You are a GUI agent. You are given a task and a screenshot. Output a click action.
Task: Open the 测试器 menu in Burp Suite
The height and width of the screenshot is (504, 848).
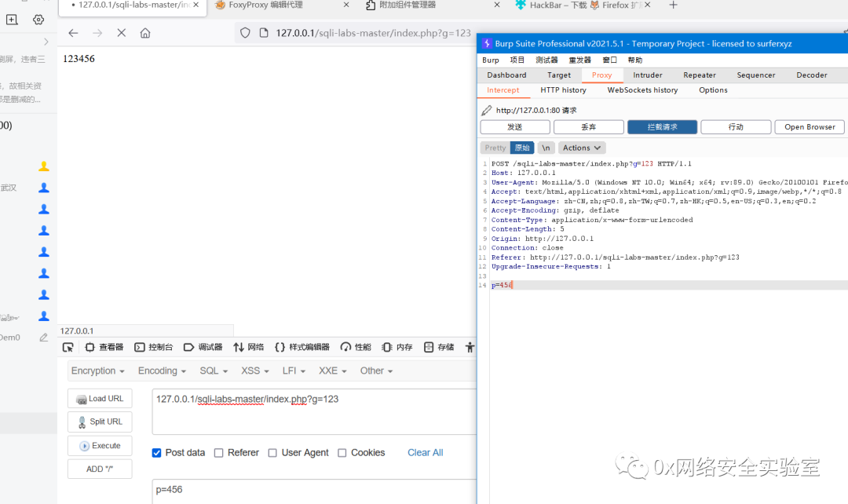546,60
